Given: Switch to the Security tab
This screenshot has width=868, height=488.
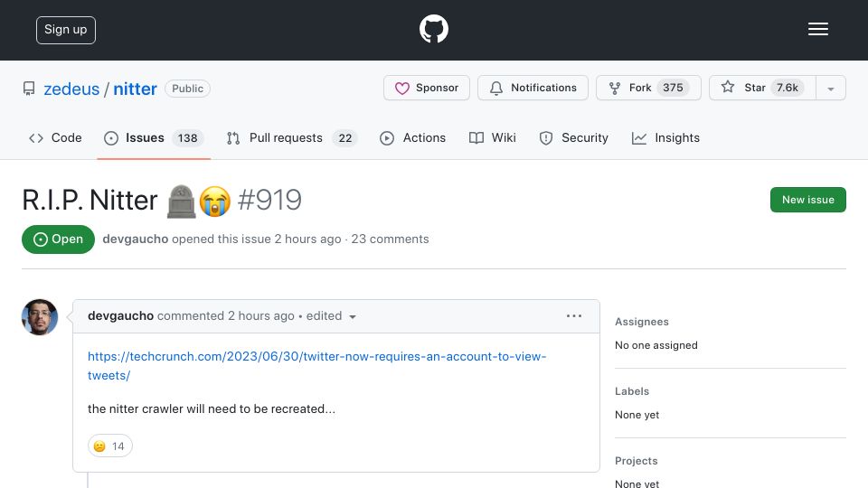Looking at the screenshot, I should 573,137.
